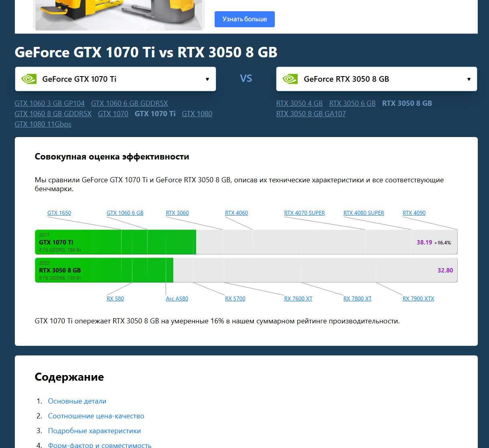Open GTX 1060 6 GB GDDR5X link
The height and width of the screenshot is (448, 489).
pyautogui.click(x=130, y=103)
